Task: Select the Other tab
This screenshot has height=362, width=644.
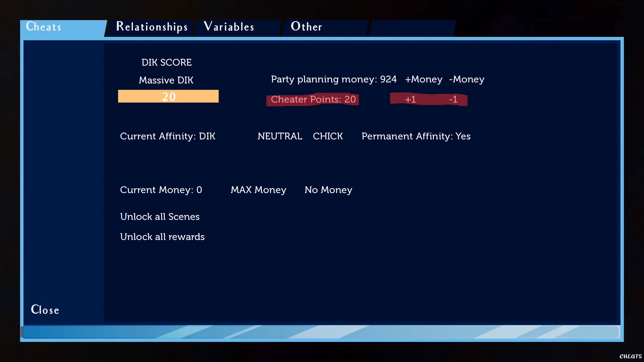Action: 306,27
